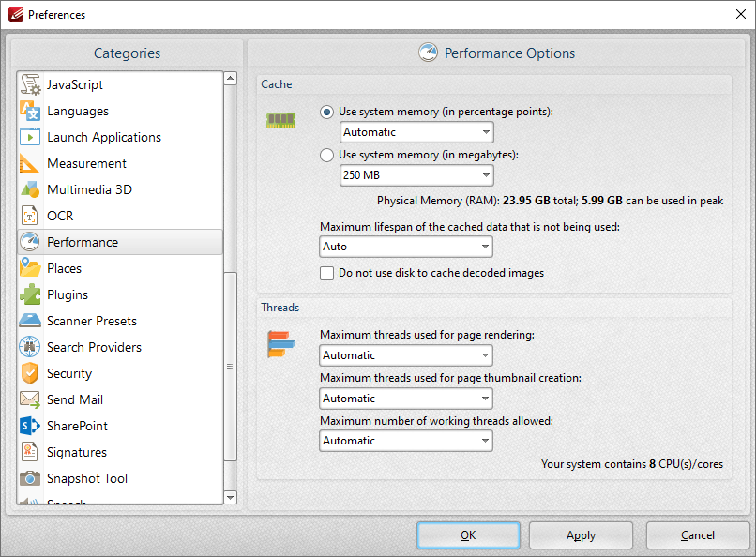This screenshot has width=756, height=557.
Task: Click the Signatures certificate icon
Action: pos(30,452)
